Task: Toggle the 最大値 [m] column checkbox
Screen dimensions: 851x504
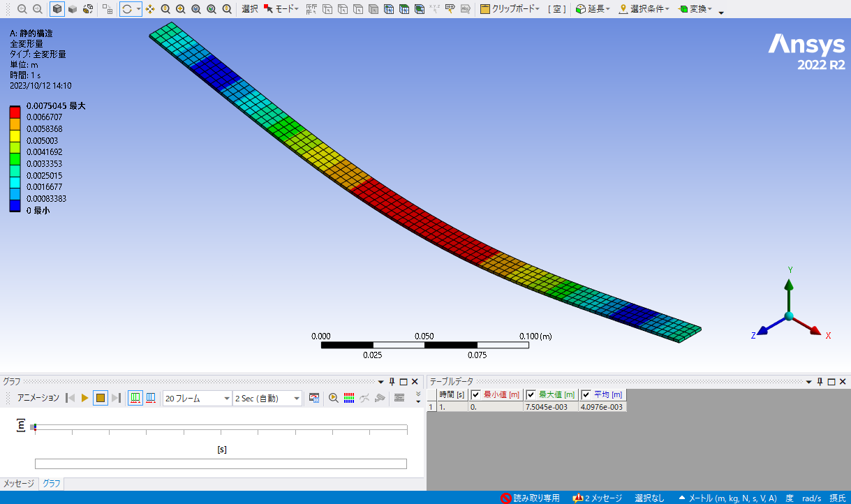Action: coord(531,394)
